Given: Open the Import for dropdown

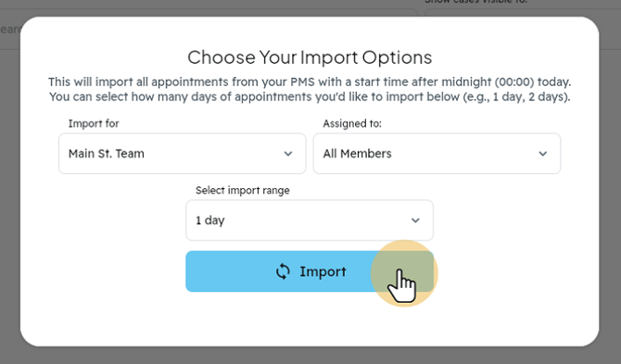Looking at the screenshot, I should 183,154.
